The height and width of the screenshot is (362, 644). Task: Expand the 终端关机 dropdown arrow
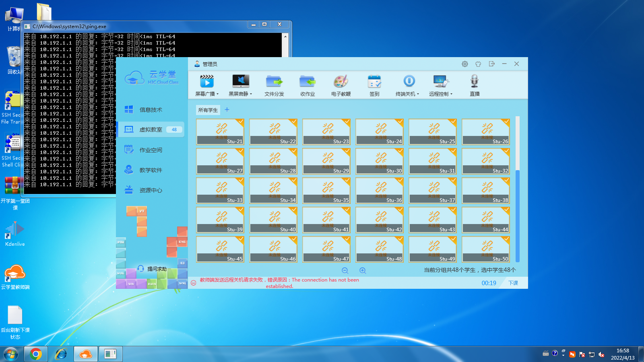click(x=418, y=94)
